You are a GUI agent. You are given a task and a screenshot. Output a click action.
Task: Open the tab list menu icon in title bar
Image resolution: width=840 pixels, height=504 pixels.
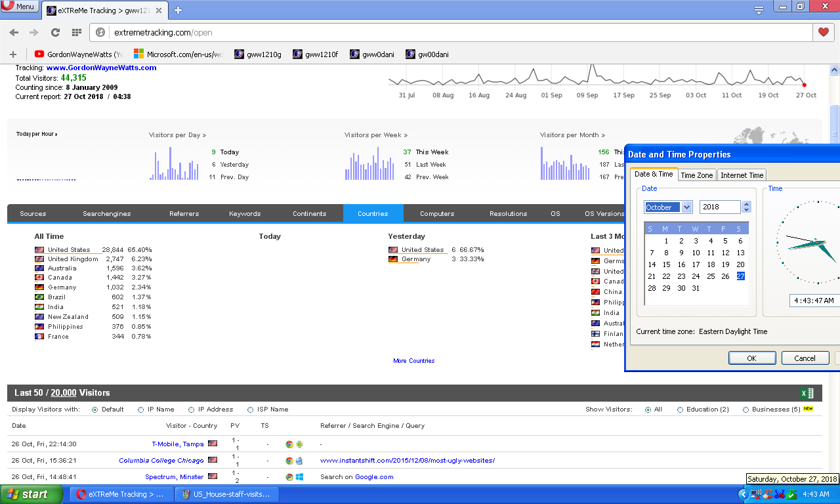[x=759, y=10]
